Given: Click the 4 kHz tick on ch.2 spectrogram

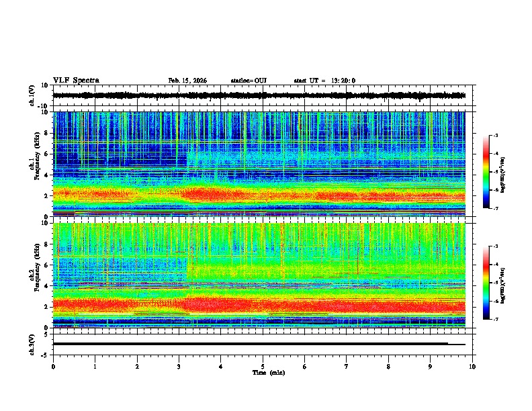Looking at the screenshot, I should point(47,286).
